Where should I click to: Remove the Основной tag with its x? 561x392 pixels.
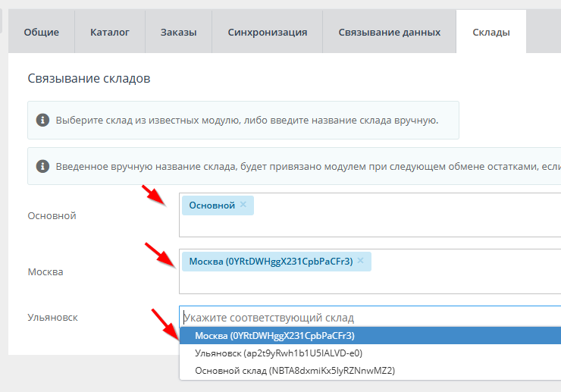tap(243, 205)
